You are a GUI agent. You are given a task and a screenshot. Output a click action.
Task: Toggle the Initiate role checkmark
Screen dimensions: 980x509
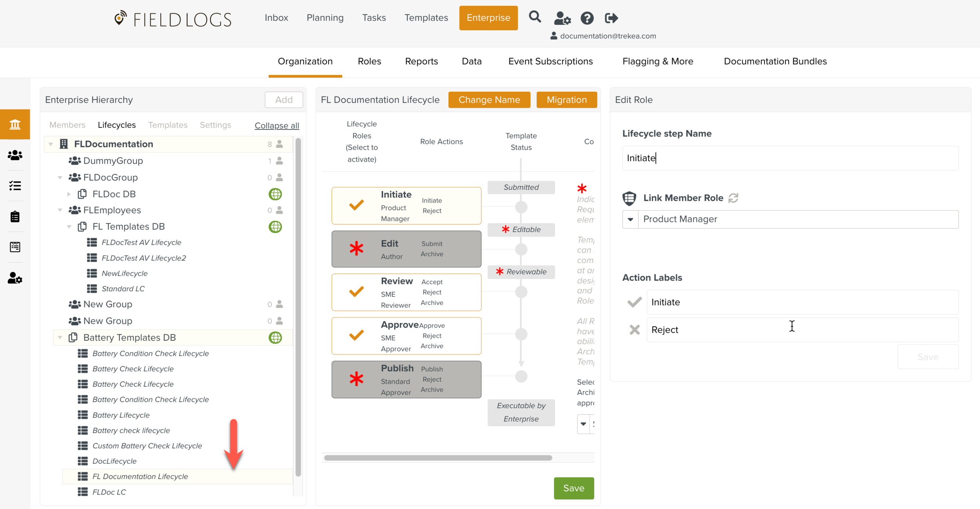point(356,205)
